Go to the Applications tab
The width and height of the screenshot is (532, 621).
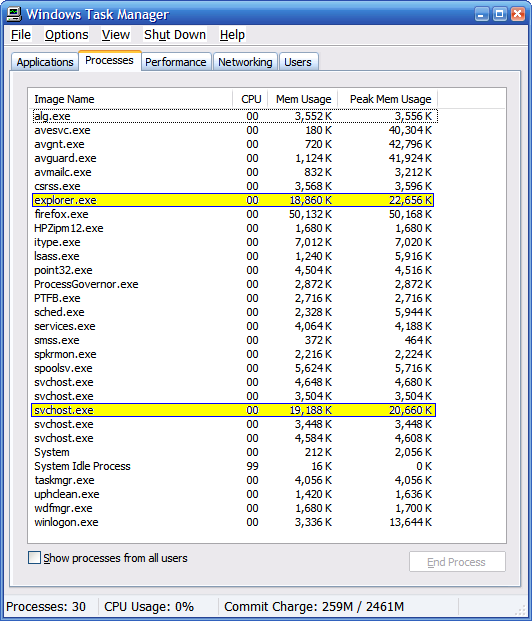(x=45, y=62)
